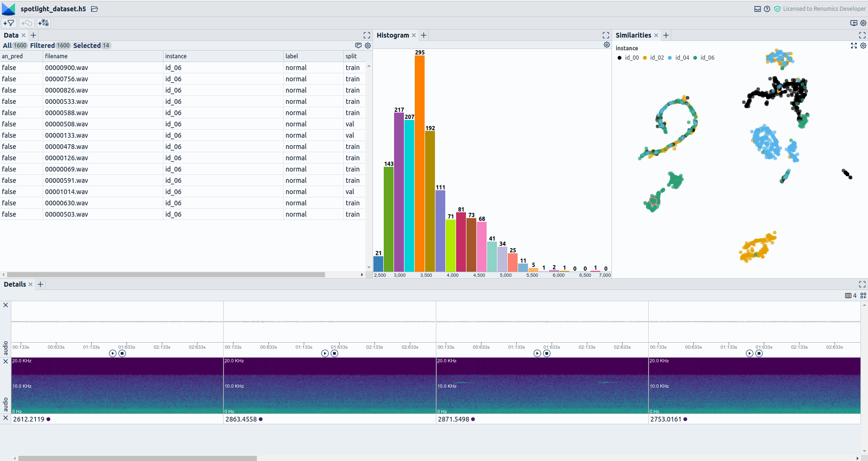Stop audio for value 2612.2119 sample
868x461 pixels.
(x=122, y=353)
